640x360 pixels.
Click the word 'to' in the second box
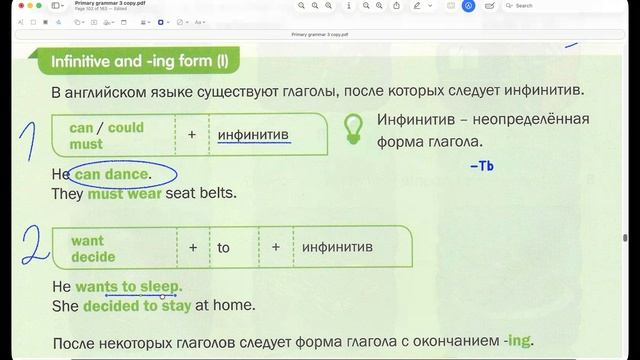223,248
